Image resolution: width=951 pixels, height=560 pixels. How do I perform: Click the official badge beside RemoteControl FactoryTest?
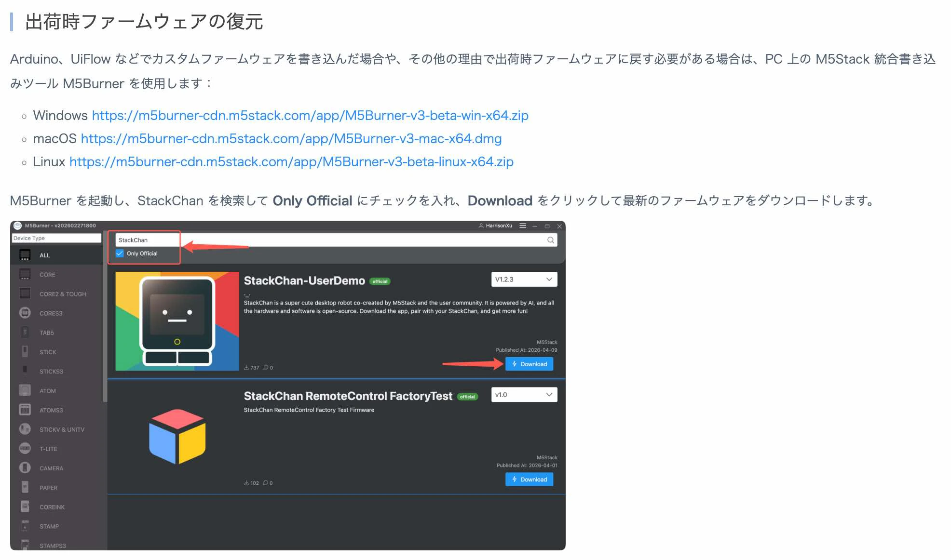click(467, 397)
